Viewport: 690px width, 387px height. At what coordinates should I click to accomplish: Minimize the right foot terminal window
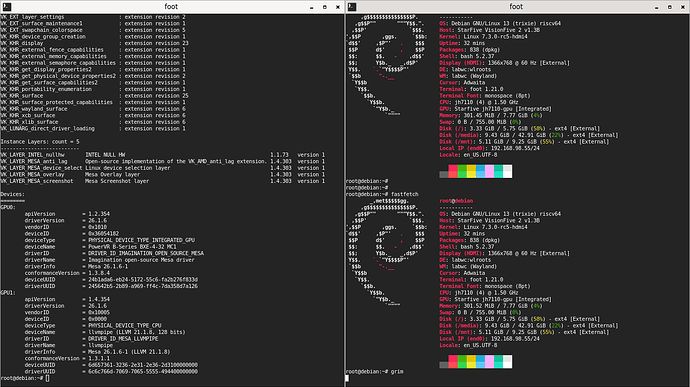657,7
